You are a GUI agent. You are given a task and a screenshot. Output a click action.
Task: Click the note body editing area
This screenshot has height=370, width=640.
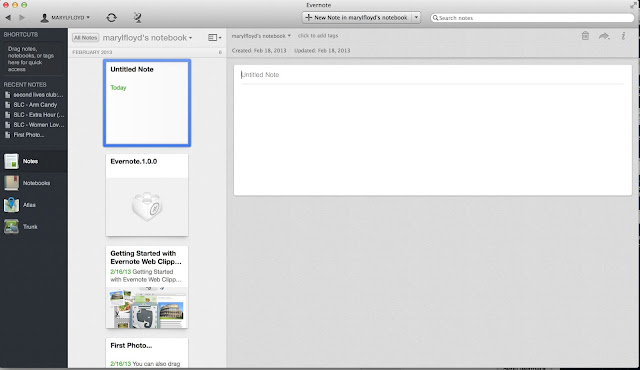tap(433, 139)
